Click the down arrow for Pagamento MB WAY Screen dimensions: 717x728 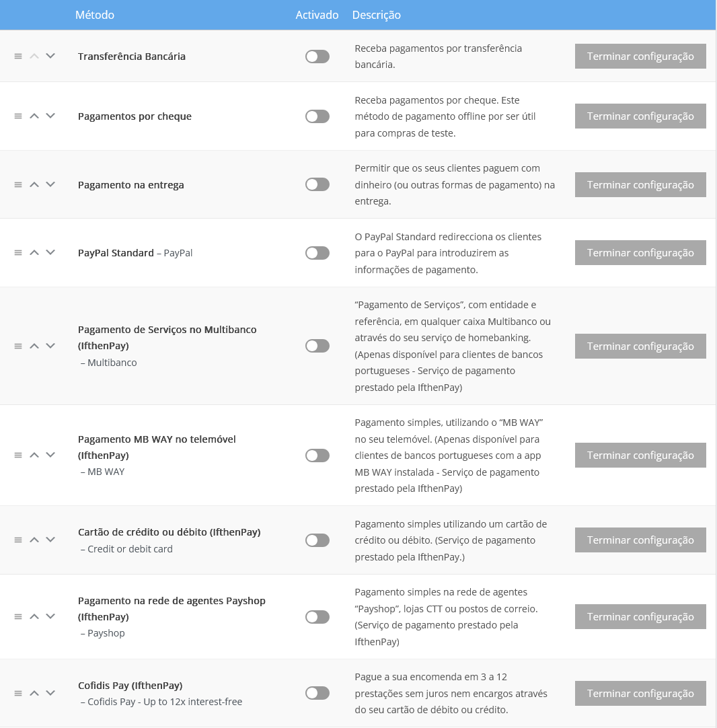click(x=50, y=455)
